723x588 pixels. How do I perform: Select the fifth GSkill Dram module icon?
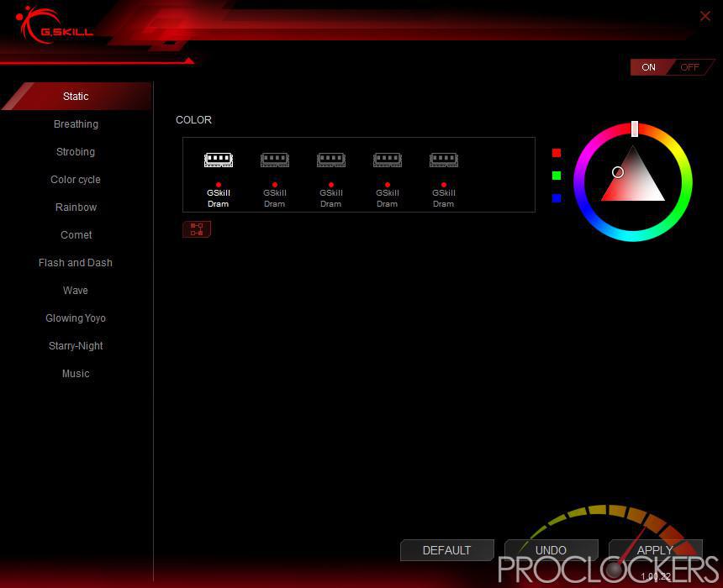tap(444, 160)
